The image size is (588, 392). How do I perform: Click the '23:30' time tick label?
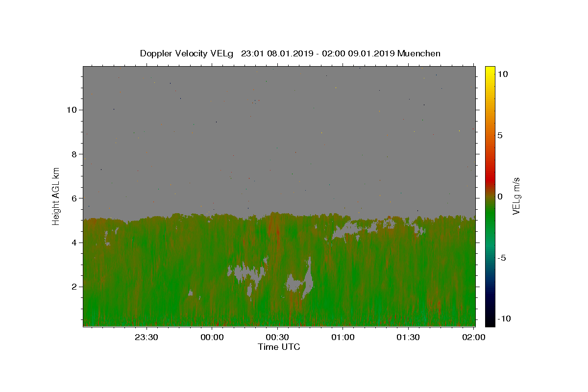coord(147,338)
